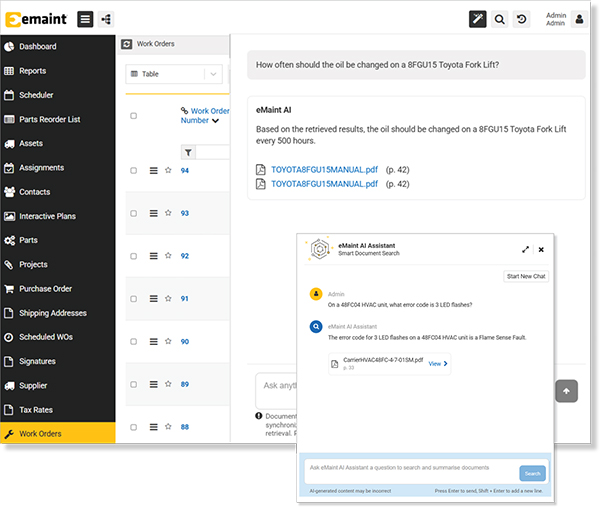Check the box for work order 89
Viewport: 600px width, 507px height.
tap(133, 385)
